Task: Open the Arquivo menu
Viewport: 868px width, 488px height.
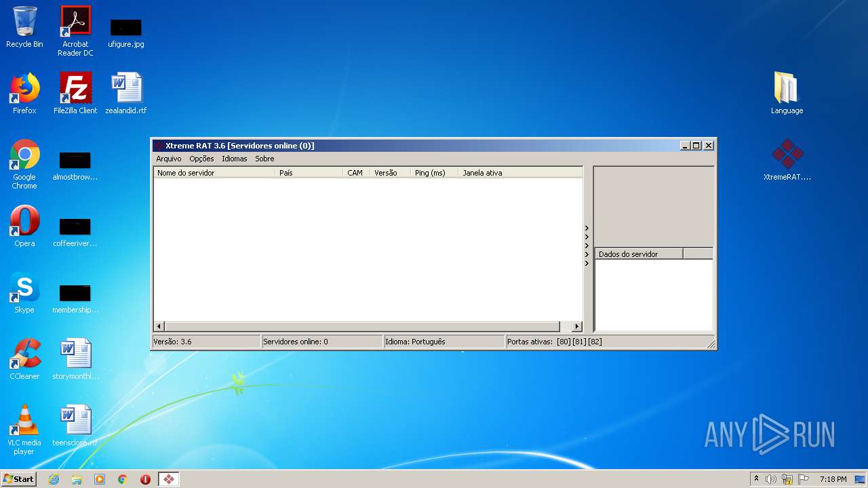Action: click(x=169, y=159)
